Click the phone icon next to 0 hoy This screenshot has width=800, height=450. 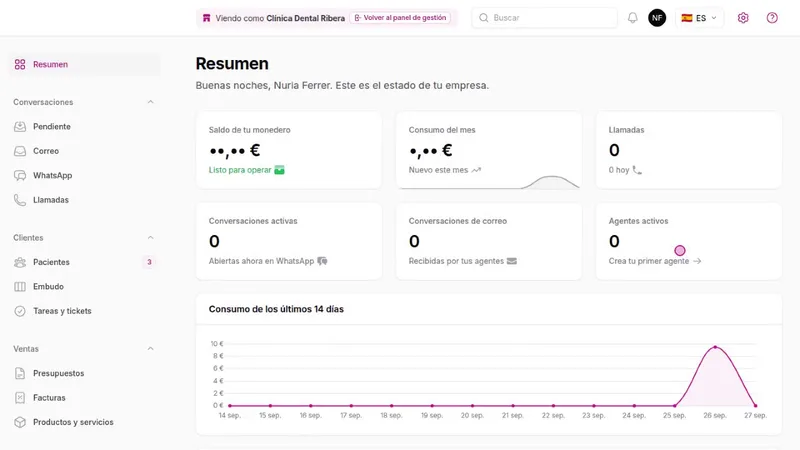pos(637,170)
